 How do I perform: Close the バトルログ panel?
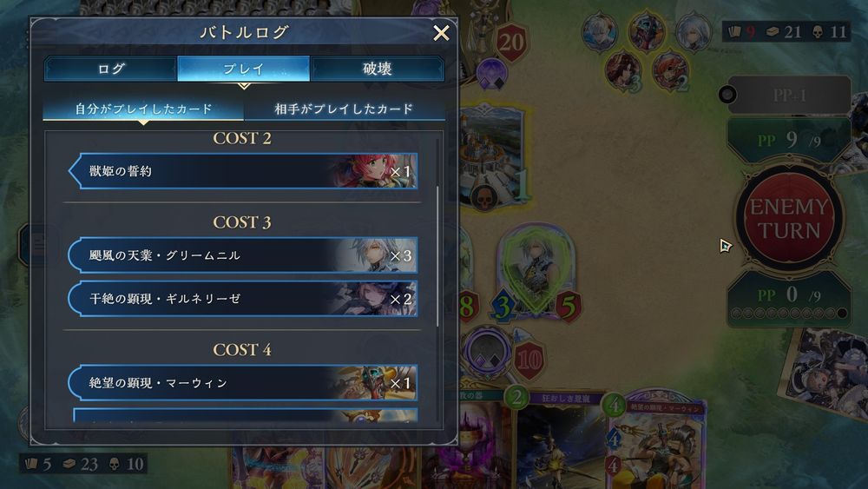[x=441, y=33]
